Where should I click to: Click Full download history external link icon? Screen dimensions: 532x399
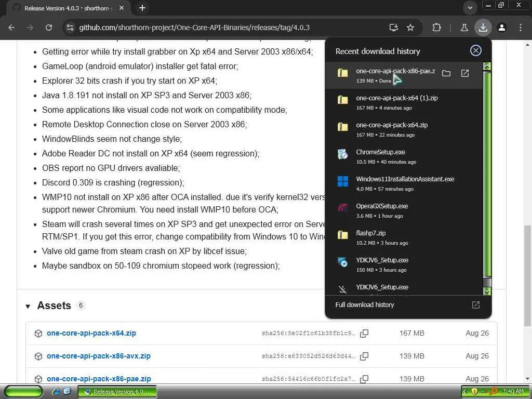pyautogui.click(x=476, y=304)
